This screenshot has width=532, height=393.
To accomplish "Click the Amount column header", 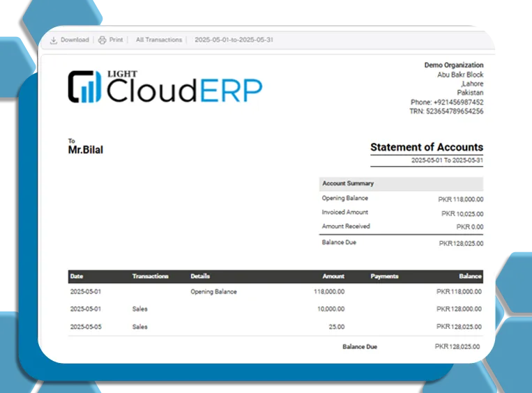I will pos(333,277).
